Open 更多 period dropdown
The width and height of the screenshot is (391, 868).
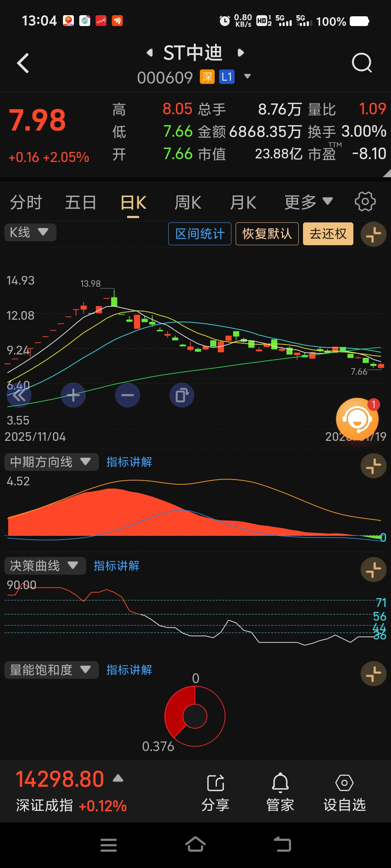pos(308,202)
